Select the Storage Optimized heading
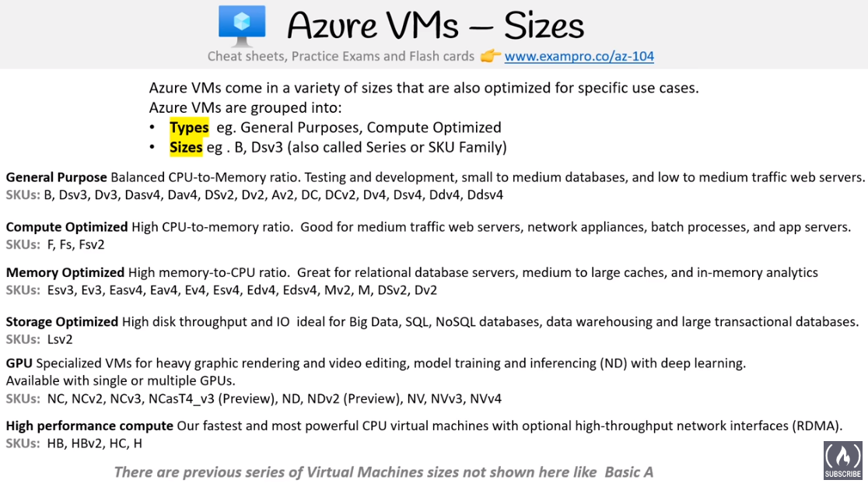Image resolution: width=868 pixels, height=487 pixels. [62, 322]
